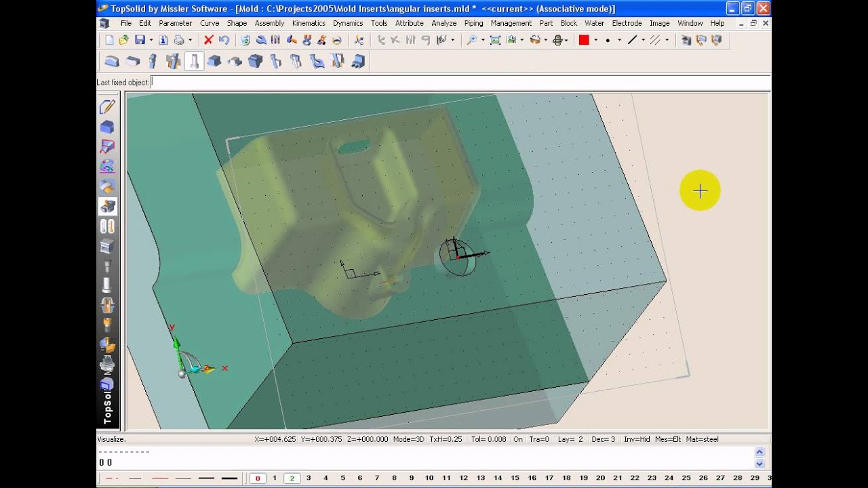Undo the last action
The image size is (868, 488).
(x=224, y=40)
